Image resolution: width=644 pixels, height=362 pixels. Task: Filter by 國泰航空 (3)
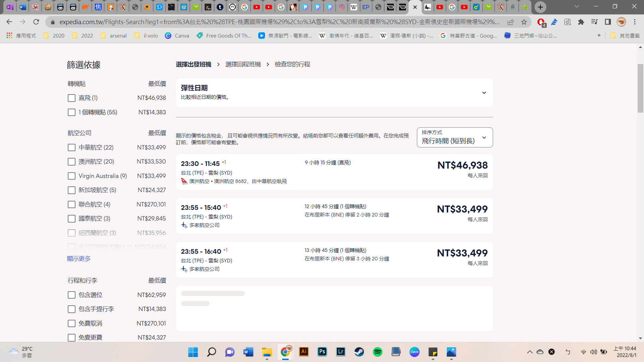[71, 219]
